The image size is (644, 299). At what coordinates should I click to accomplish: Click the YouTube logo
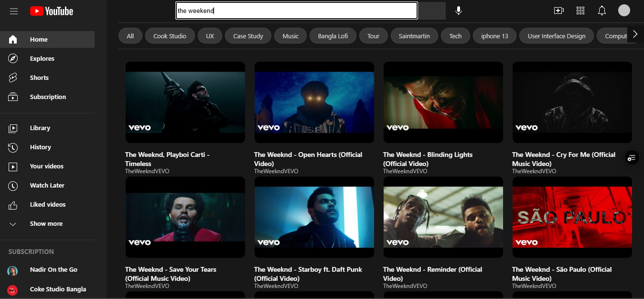coord(52,11)
